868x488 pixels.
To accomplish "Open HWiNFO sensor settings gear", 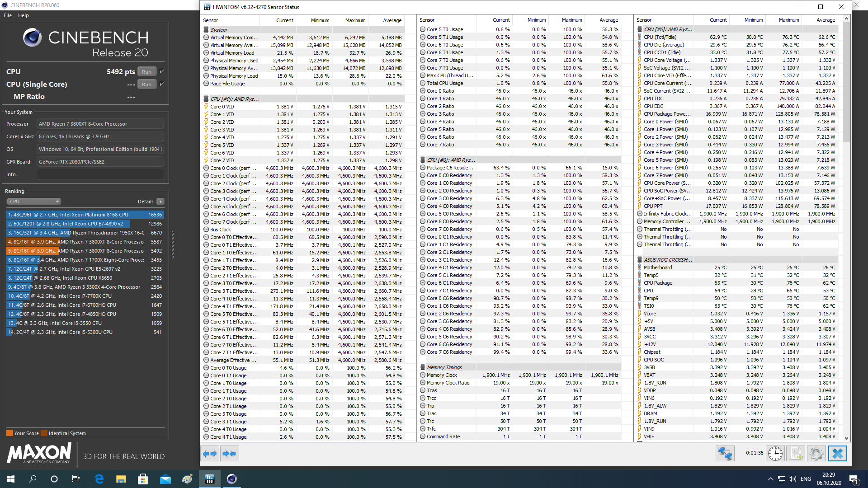I will pos(816,453).
